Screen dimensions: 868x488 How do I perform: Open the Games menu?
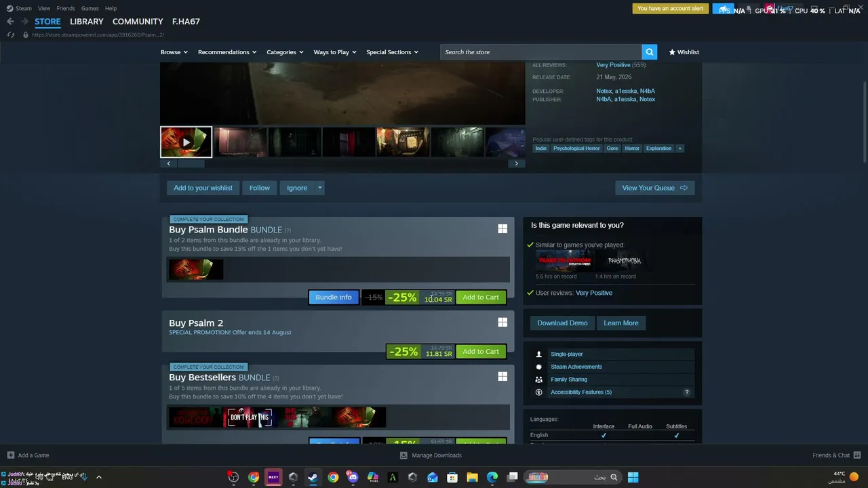tap(90, 8)
